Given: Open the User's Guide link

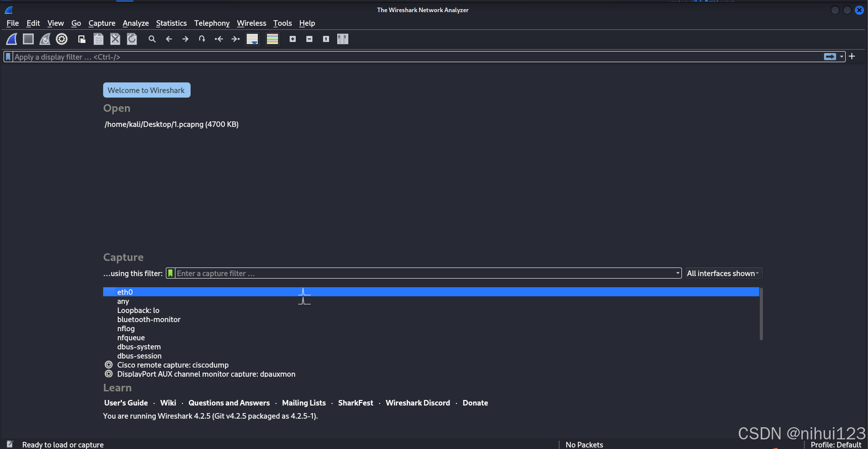Looking at the screenshot, I should pyautogui.click(x=126, y=403).
